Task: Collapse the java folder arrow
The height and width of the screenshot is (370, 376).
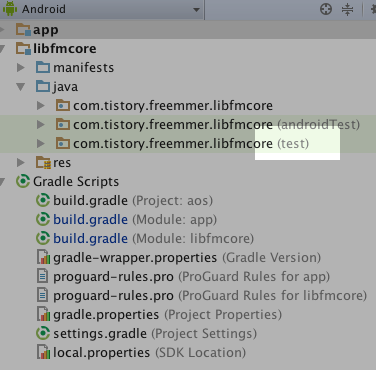Action: (x=21, y=87)
